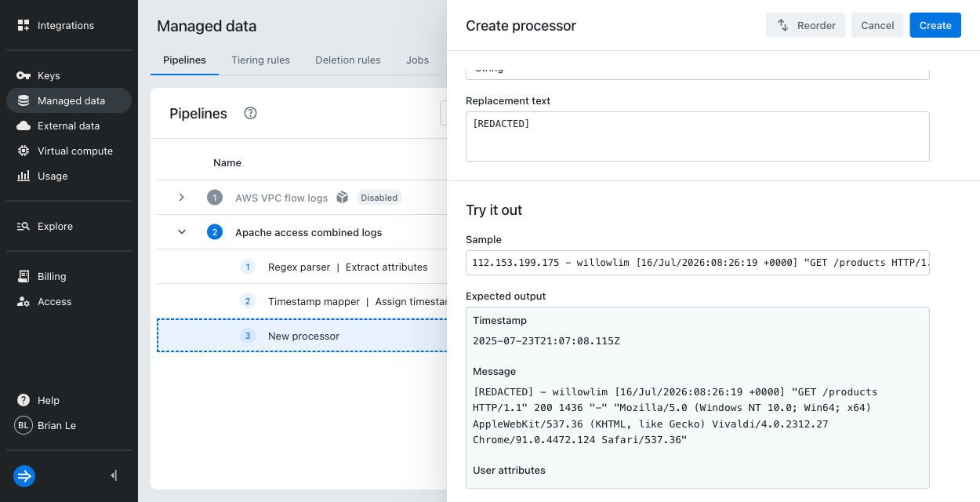The width and height of the screenshot is (980, 502).
Task: Click the Explore search icon
Action: pyautogui.click(x=24, y=226)
